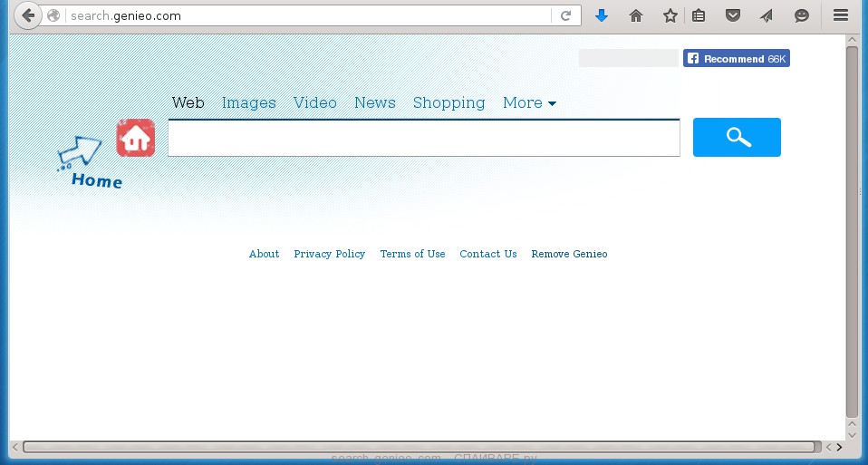The width and height of the screenshot is (868, 465).
Task: Open the Pocket icon in toolbar
Action: (733, 15)
